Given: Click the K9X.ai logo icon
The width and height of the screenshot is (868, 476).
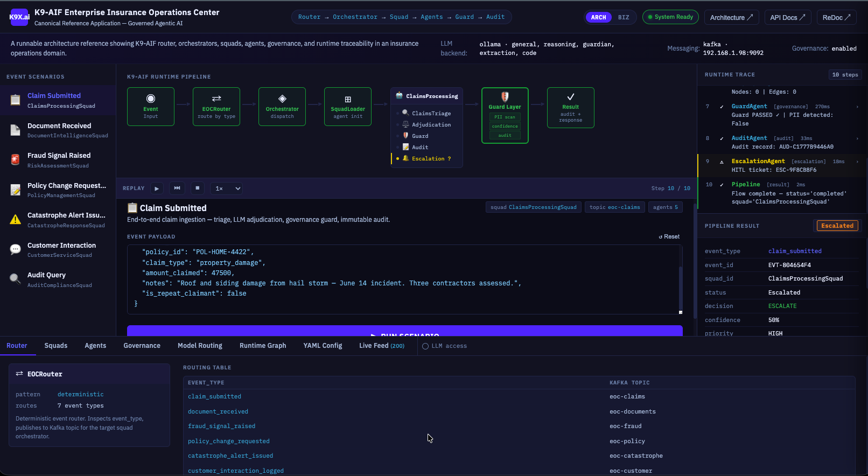Looking at the screenshot, I should [19, 17].
